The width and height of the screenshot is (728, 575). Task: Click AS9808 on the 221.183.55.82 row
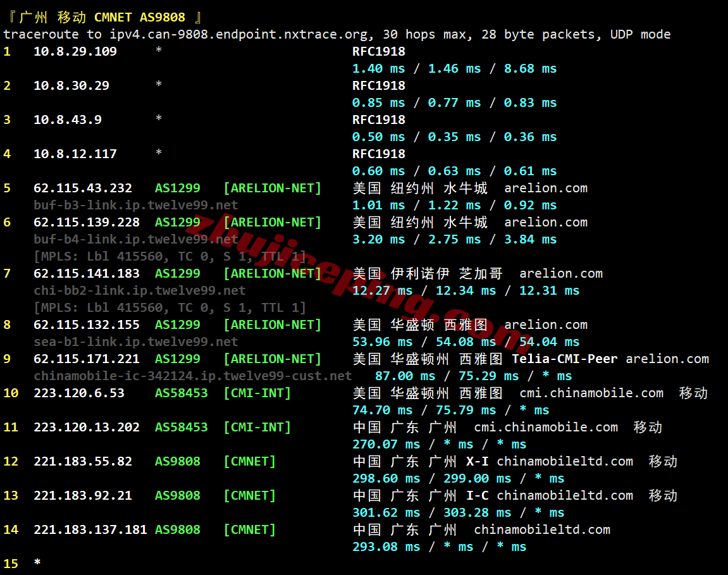177,461
